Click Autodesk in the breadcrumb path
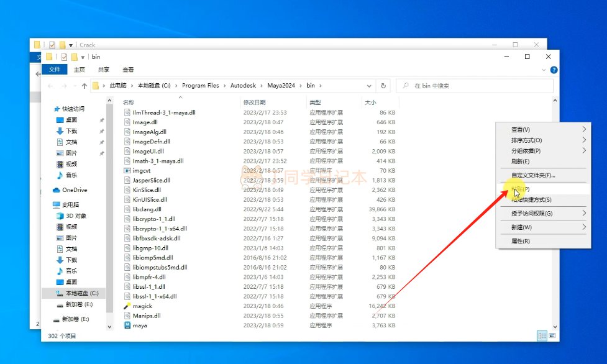Screen dimensions: 607x364 244,86
